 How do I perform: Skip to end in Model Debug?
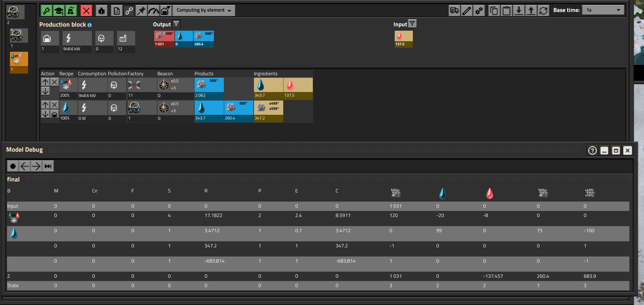coord(48,166)
